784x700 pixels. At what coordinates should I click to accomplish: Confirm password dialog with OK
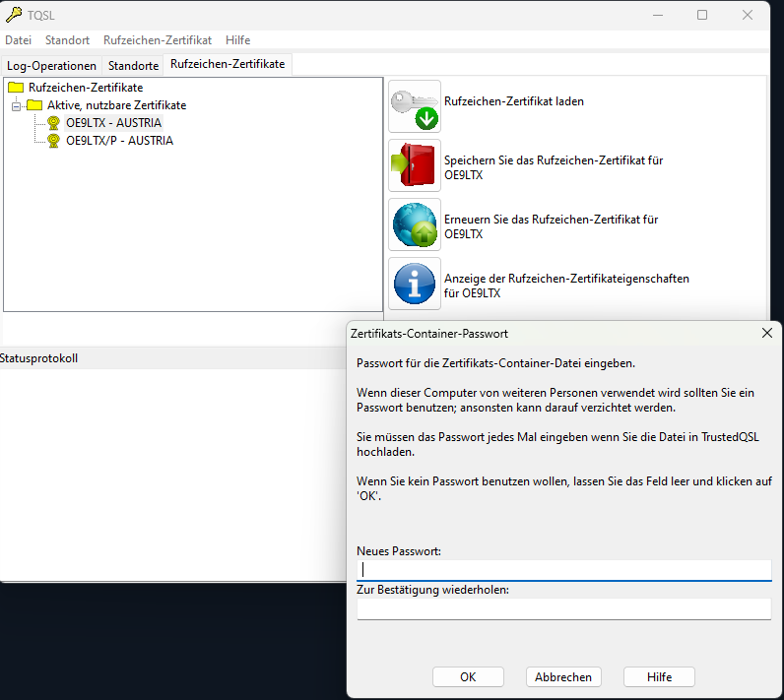click(x=468, y=677)
